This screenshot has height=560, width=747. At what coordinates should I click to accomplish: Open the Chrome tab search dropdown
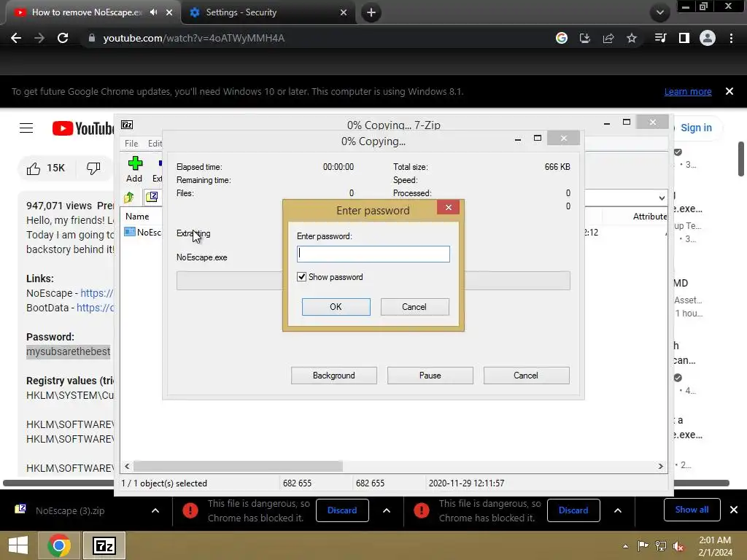click(659, 12)
